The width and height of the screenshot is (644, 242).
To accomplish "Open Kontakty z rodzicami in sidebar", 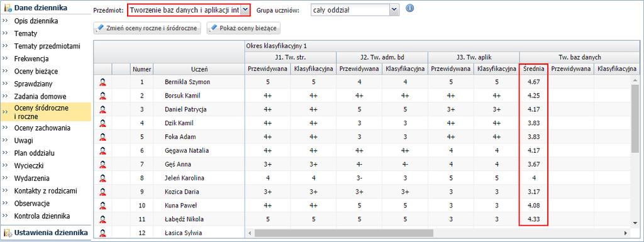I will click(45, 190).
